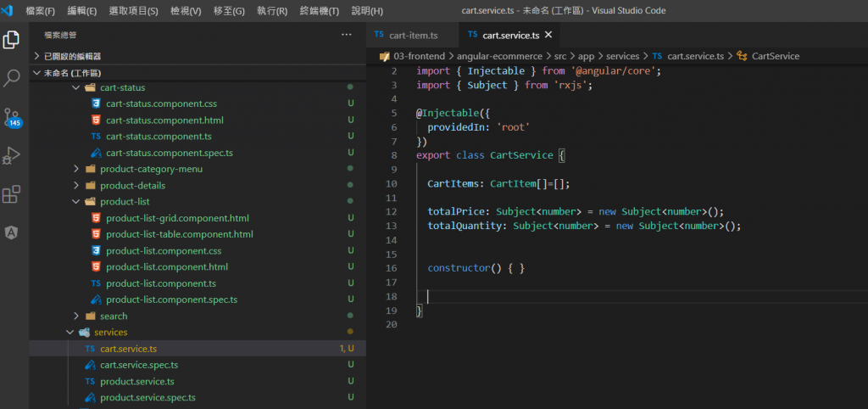868x409 pixels.
Task: Expand the product-category-menu folder
Action: click(151, 169)
